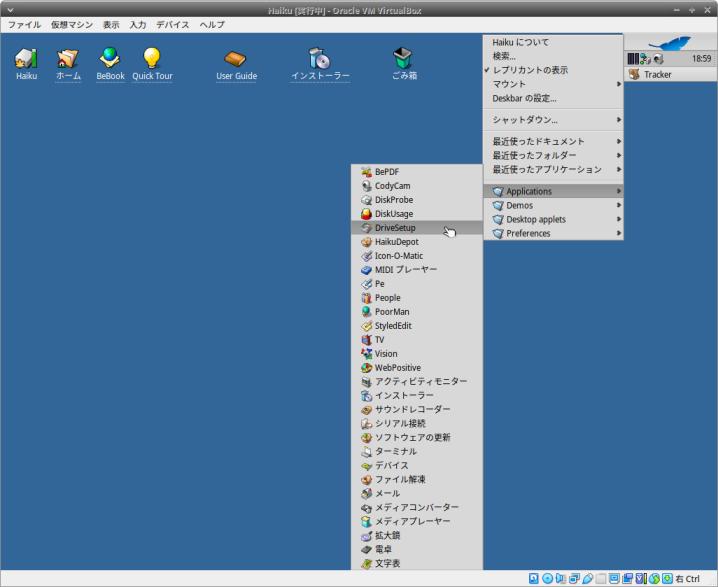Launch インストーラー from Applications list
This screenshot has width=718, height=587.
pos(417,395)
